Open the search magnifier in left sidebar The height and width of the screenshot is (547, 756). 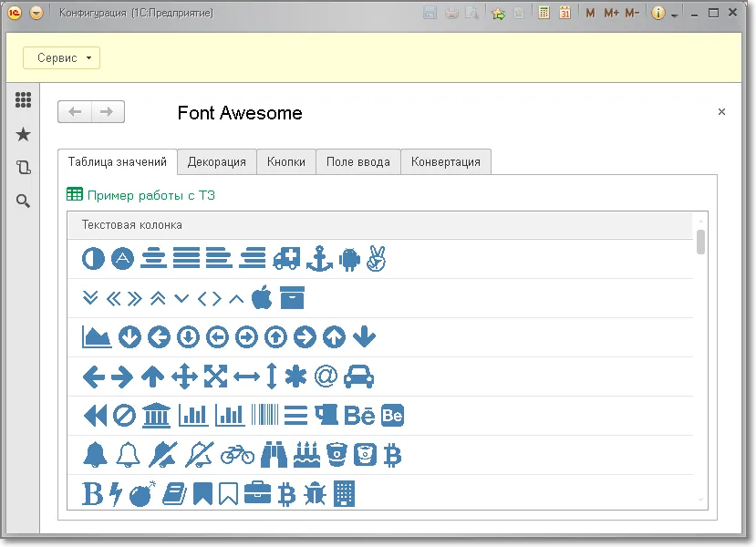tap(23, 201)
